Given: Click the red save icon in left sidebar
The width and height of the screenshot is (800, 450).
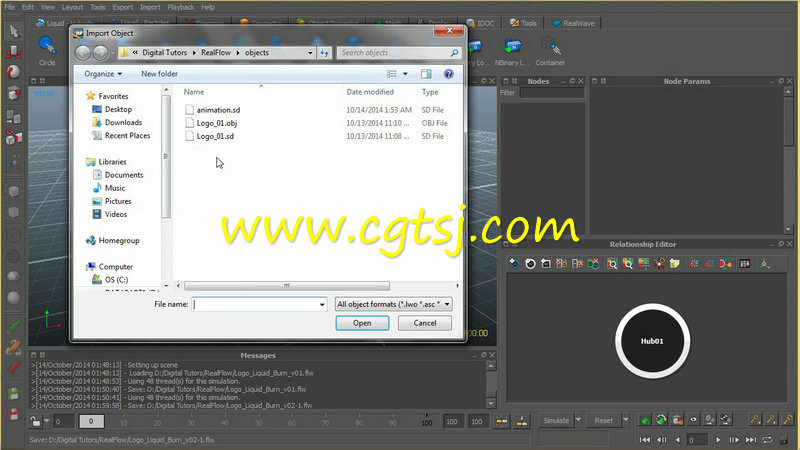Looking at the screenshot, I should pyautogui.click(x=14, y=414).
